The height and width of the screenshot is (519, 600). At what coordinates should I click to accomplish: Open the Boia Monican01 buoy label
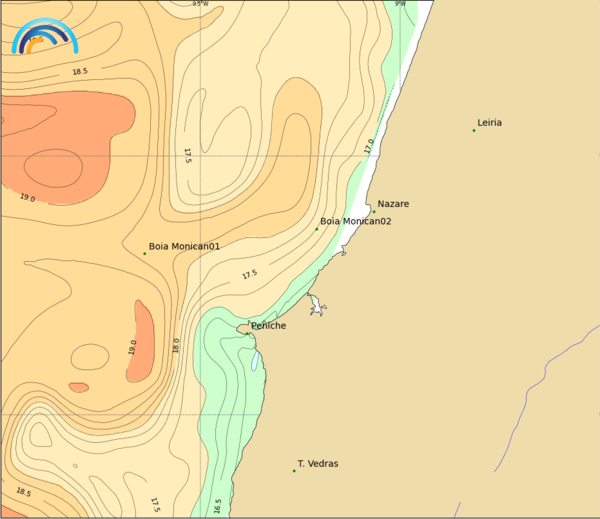click(185, 246)
